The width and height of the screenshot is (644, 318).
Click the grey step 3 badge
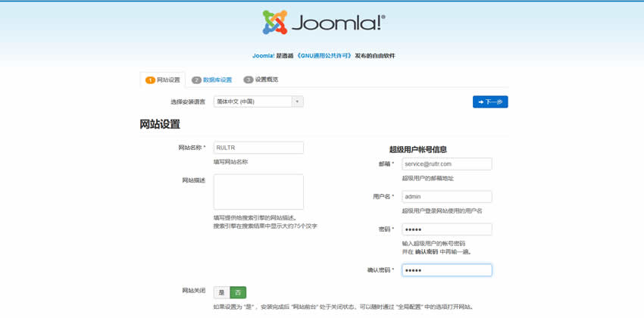(x=248, y=80)
